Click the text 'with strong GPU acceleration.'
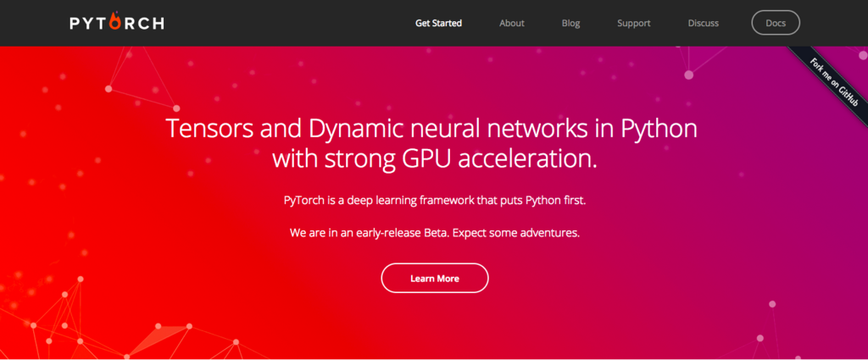868x360 pixels. tap(435, 158)
